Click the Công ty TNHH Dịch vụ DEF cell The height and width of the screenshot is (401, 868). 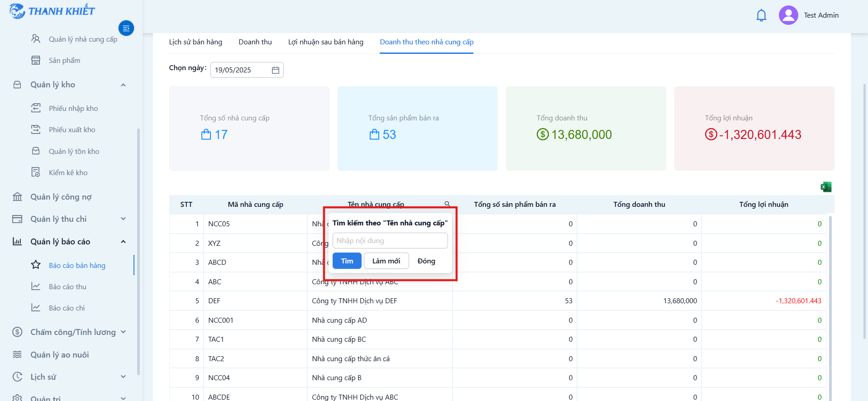[380, 301]
